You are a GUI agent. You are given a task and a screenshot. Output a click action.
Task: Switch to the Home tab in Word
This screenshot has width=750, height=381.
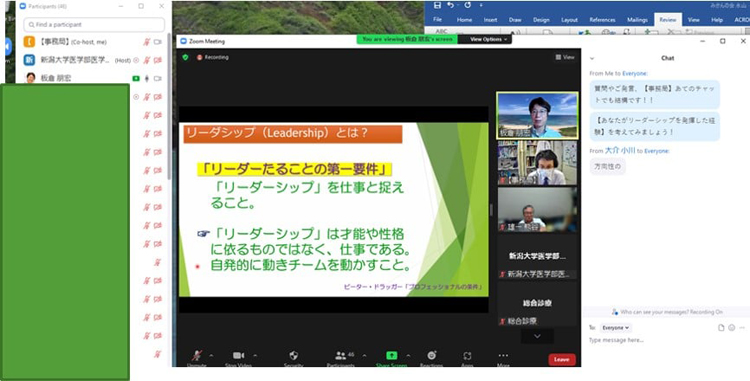click(464, 20)
